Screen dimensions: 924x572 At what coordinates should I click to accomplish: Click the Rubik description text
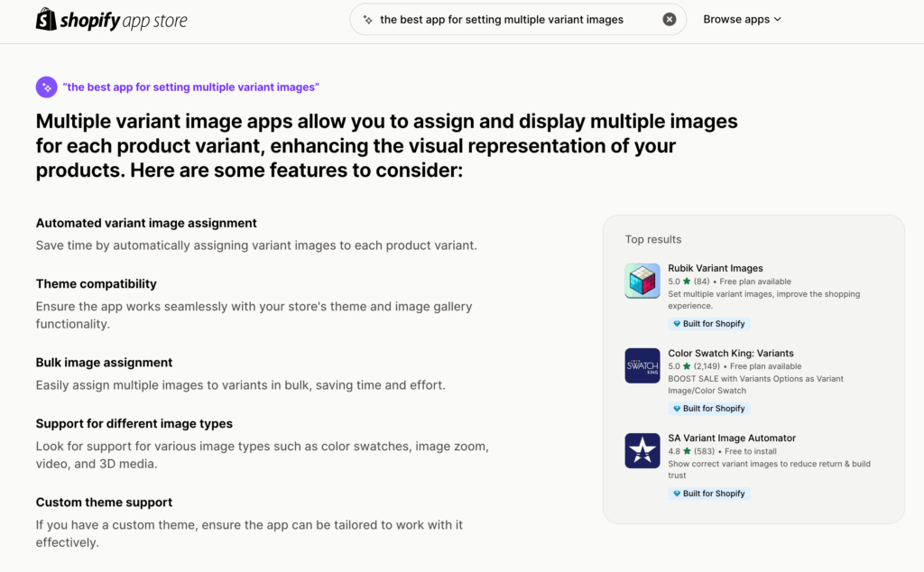coord(763,300)
